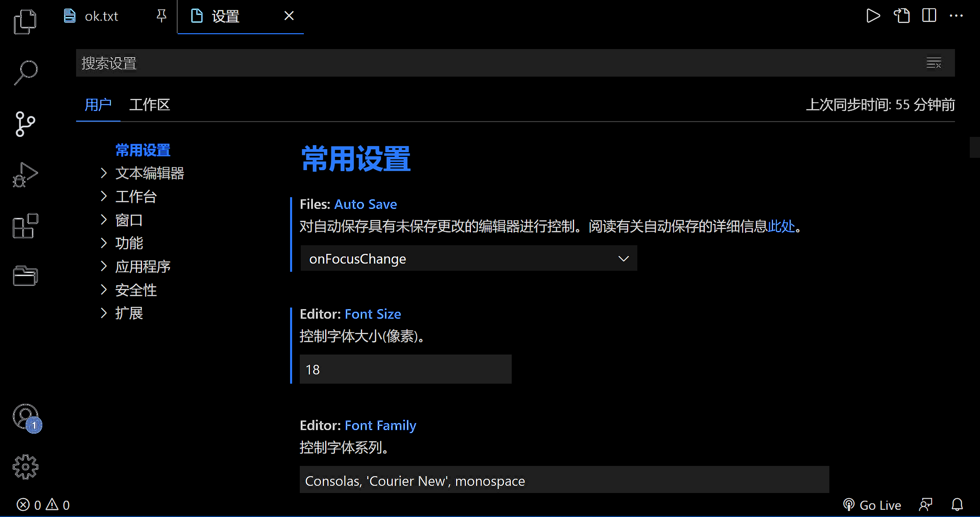
Task: Click 上次同步时间 sync status text
Action: tap(880, 105)
